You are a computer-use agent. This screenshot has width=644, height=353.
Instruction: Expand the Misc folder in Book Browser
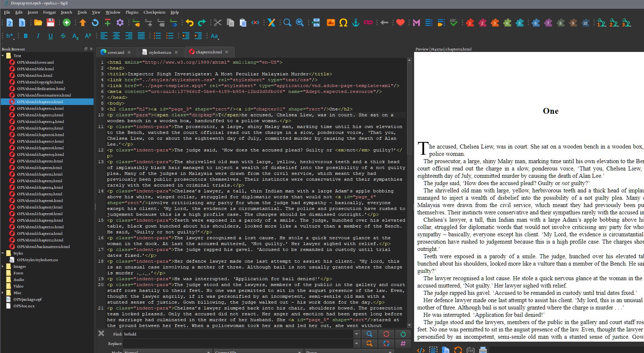(3, 293)
